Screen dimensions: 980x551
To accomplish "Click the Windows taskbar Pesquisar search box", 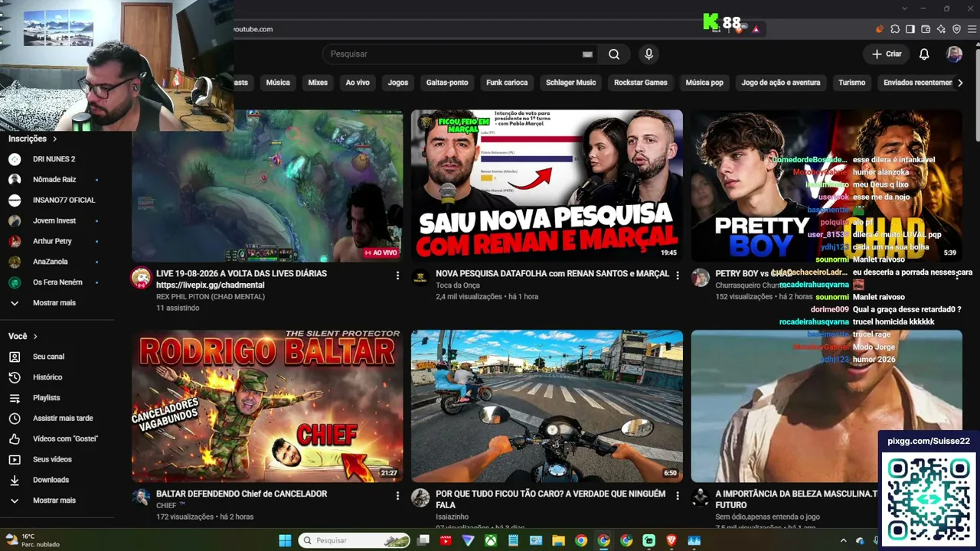I will (354, 540).
